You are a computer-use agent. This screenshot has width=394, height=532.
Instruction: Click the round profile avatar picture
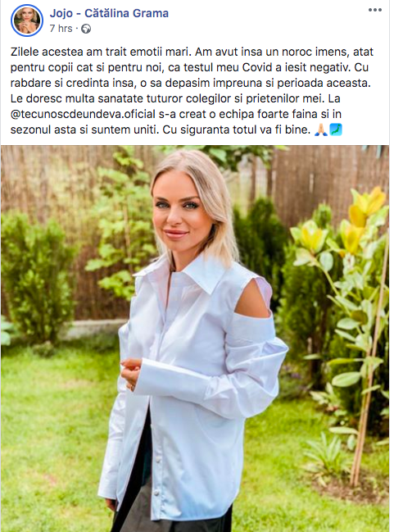(x=27, y=20)
